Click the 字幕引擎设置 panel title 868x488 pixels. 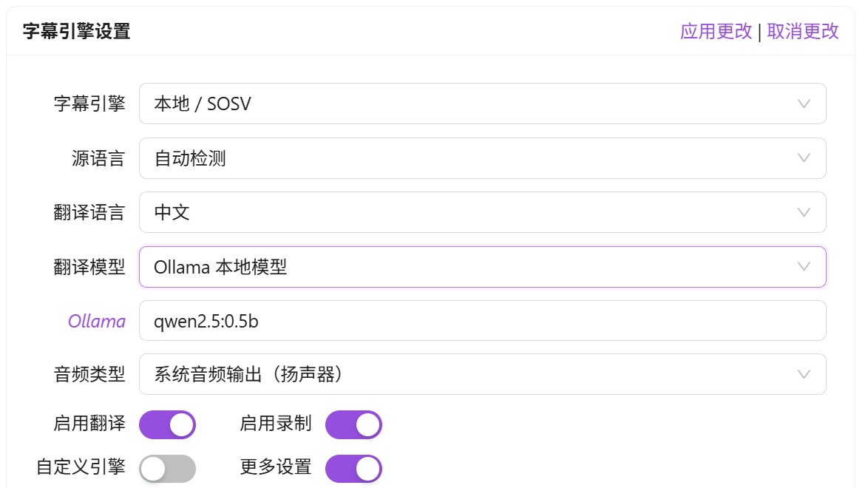pos(76,31)
